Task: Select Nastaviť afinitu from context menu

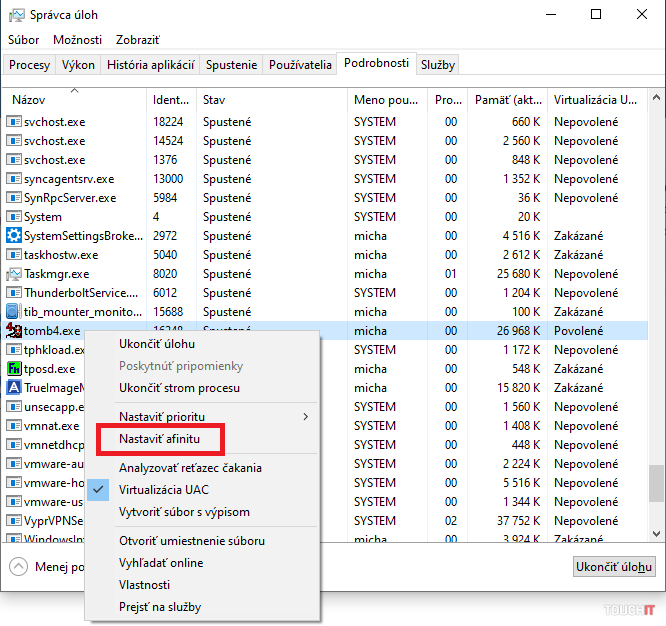Action: click(159, 438)
